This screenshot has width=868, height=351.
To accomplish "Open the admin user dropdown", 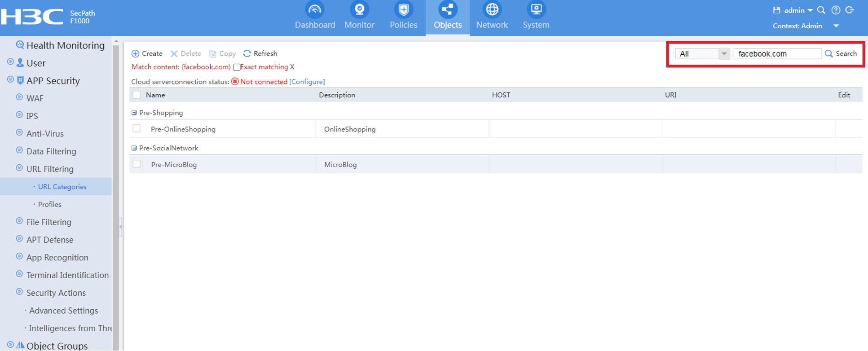I will 798,10.
